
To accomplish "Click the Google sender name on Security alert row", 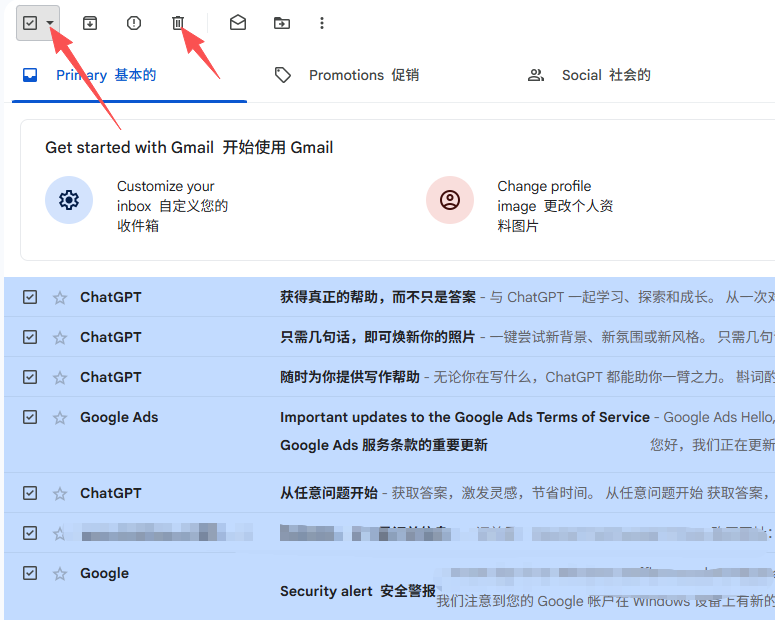I will coord(104,573).
